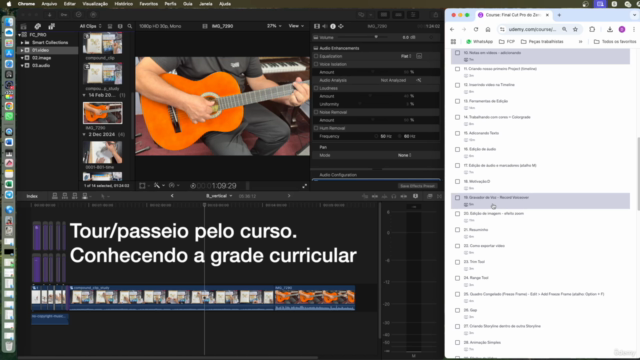Viewport: 640px width, 360px height.
Task: Collapse the FC_PRO library tree
Action: click(19, 35)
